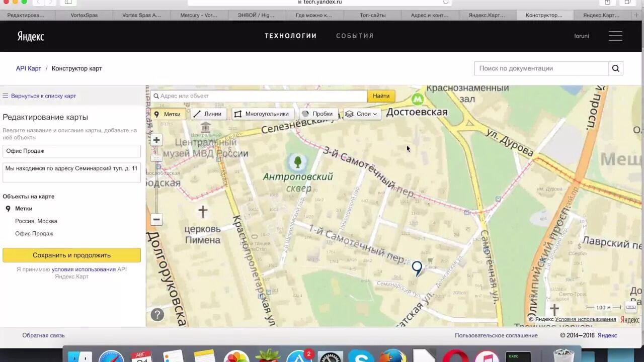Select the Офис Продаж placemark entry
This screenshot has width=644, height=362.
click(34, 234)
